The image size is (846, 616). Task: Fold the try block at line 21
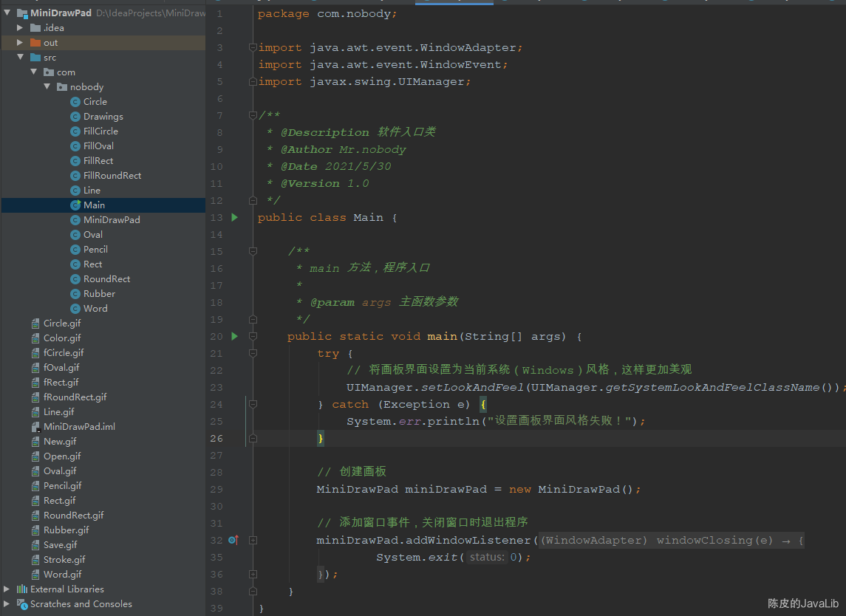253,353
